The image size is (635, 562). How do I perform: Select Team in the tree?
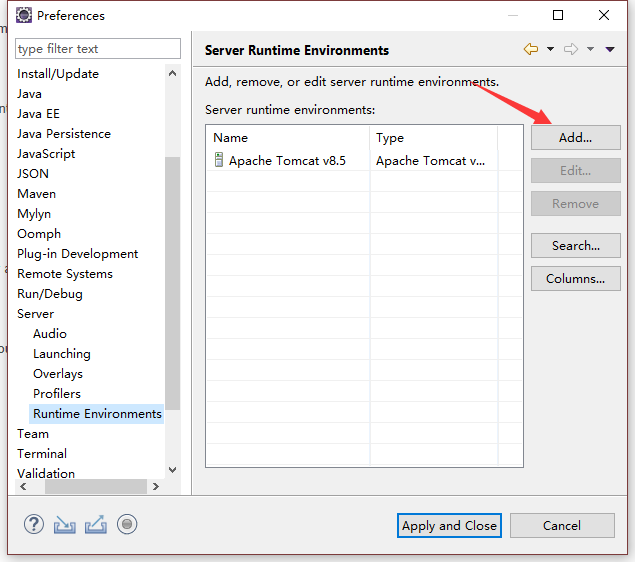33,434
